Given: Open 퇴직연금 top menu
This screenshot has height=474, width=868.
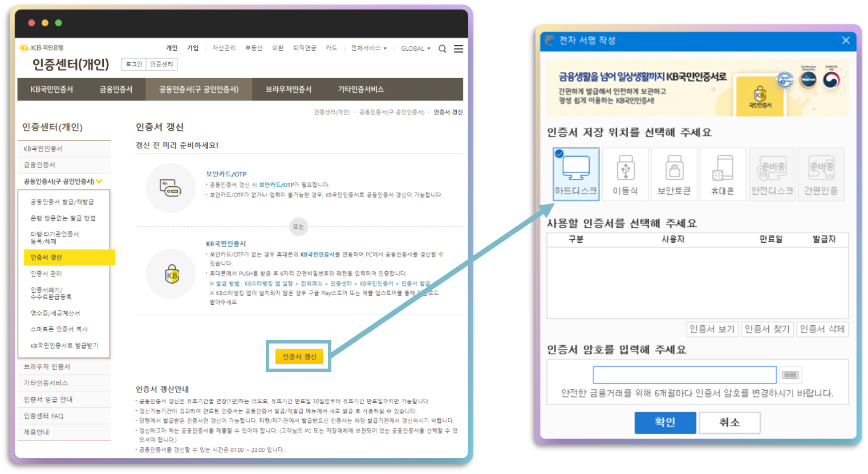Looking at the screenshot, I should 305,48.
